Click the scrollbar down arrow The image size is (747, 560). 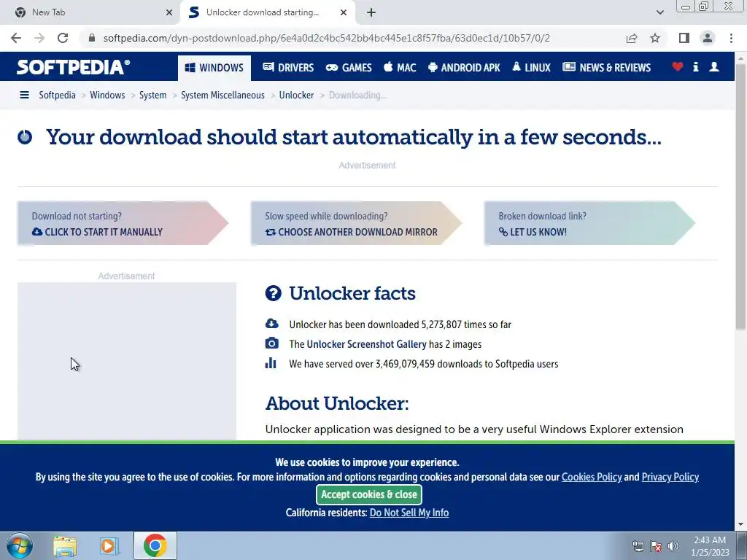click(x=741, y=525)
